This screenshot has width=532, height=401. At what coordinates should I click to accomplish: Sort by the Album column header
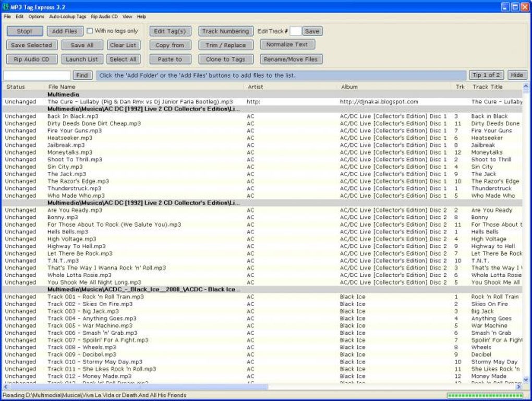click(395, 87)
